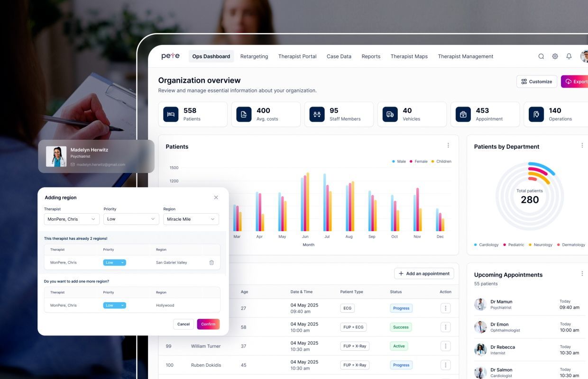The image size is (588, 379).
Task: Click Madelyn Herwitz profile photo
Action: (x=56, y=156)
